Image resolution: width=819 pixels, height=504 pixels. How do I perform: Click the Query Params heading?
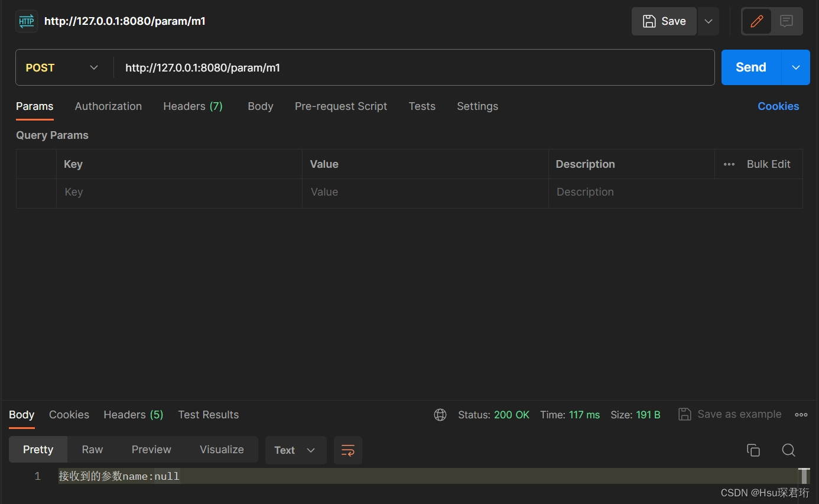(52, 135)
